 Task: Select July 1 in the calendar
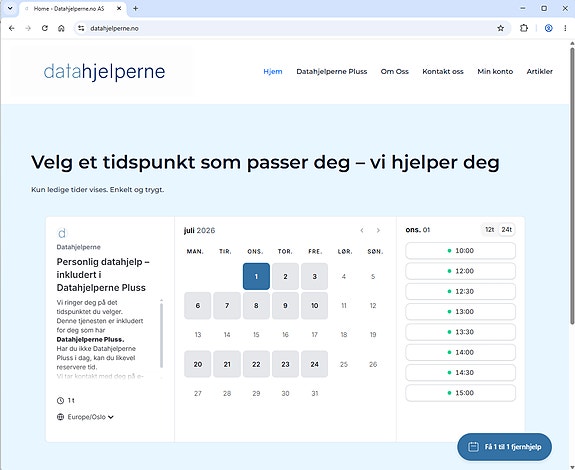point(256,276)
